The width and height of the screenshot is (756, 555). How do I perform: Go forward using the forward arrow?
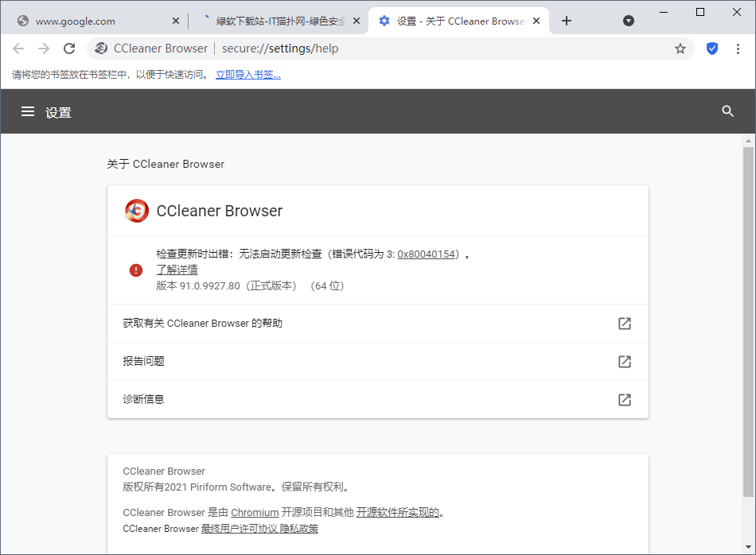(44, 49)
